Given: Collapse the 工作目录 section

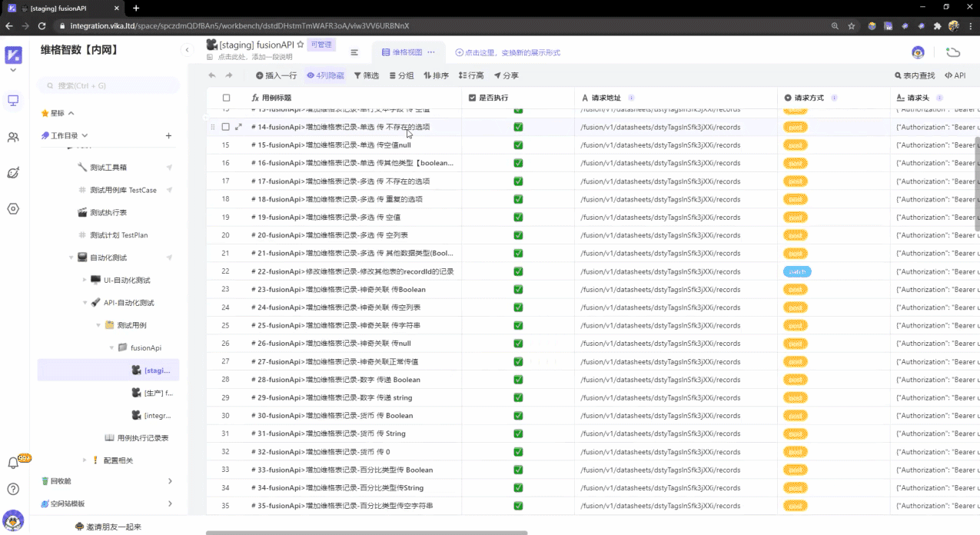Looking at the screenshot, I should 85,135.
